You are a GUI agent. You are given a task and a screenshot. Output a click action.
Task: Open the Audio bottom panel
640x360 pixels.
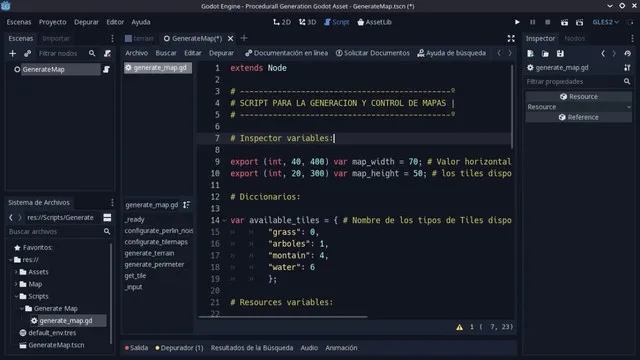tap(309, 348)
